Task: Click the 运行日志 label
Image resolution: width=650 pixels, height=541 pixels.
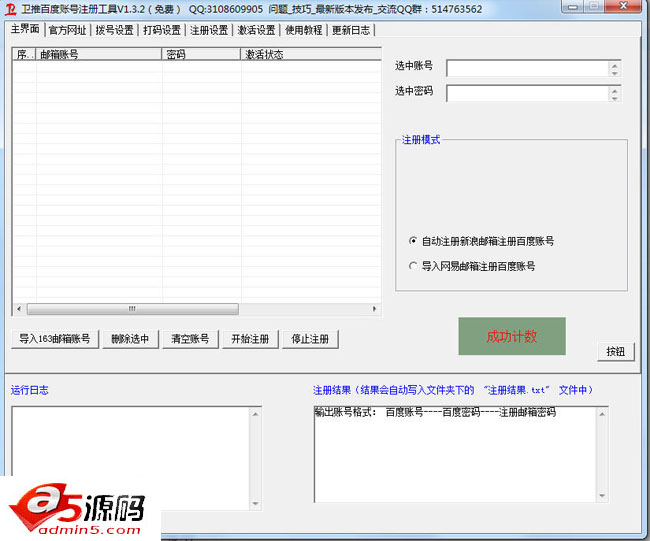Action: click(x=29, y=390)
